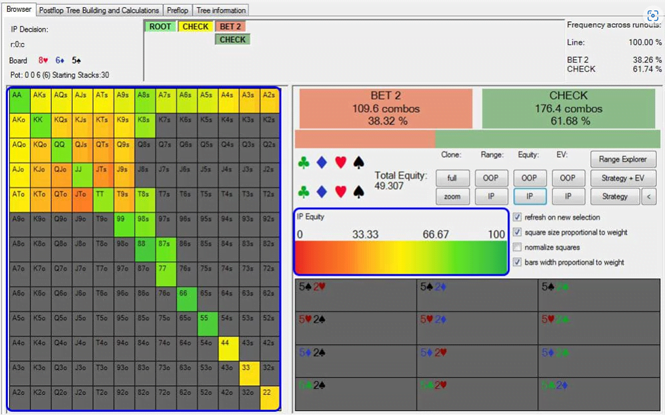
Task: Select the ROOT node in the decision tree
Action: [160, 27]
